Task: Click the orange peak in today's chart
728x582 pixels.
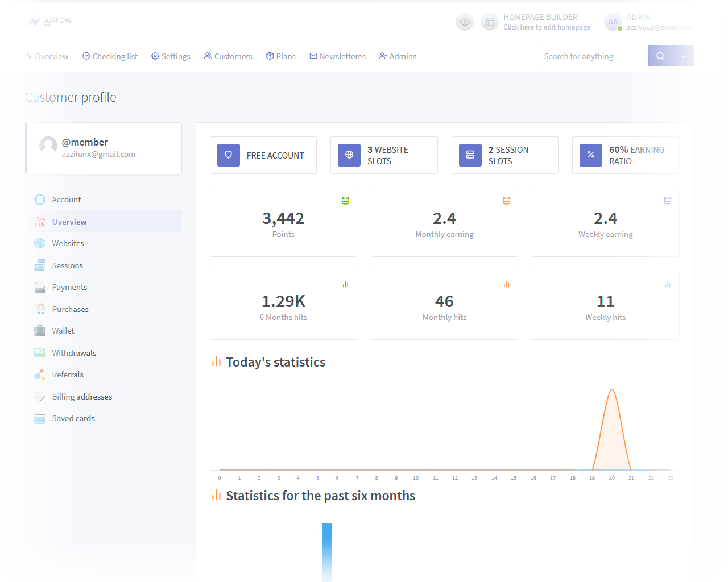Action: tap(612, 390)
